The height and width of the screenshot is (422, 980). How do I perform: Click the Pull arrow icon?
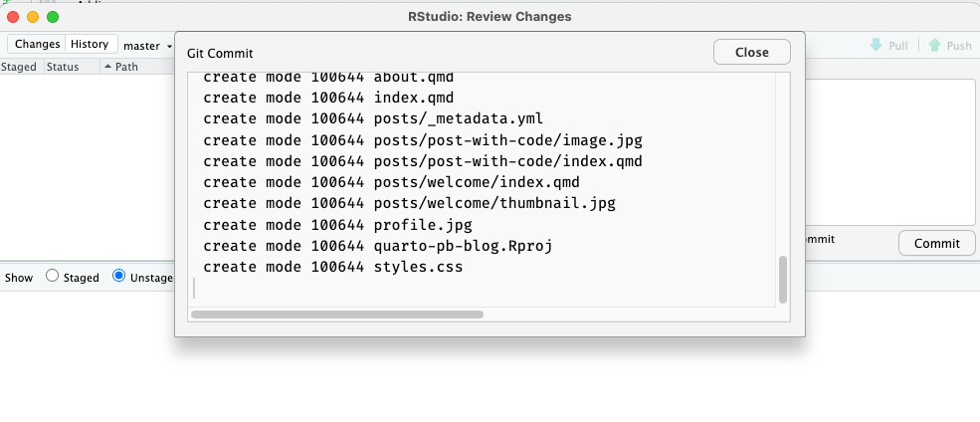[x=876, y=45]
